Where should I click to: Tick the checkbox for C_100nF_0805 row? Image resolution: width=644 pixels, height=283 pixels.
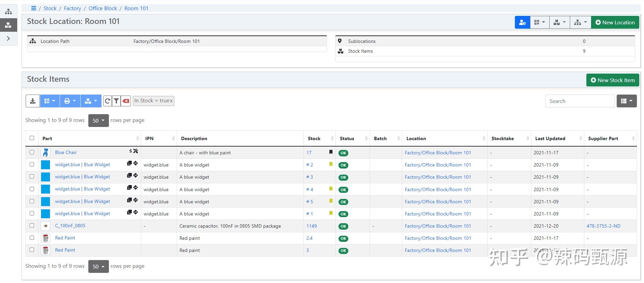coord(32,226)
